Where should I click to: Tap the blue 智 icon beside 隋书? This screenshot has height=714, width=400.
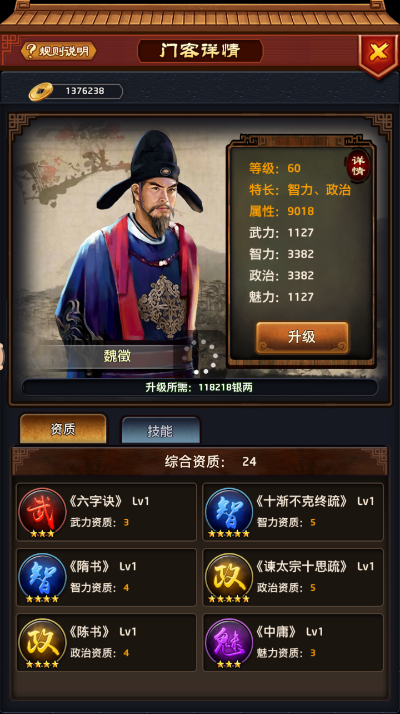42,577
